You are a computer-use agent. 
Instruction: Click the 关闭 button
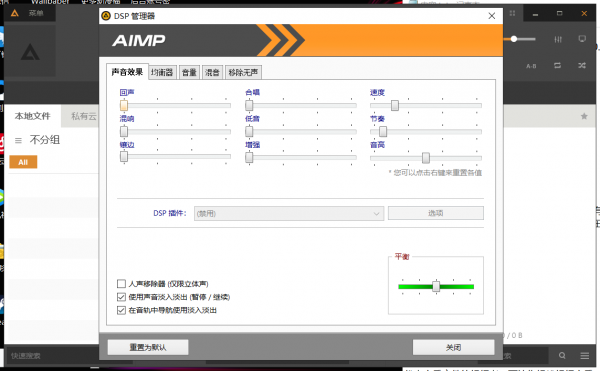453,347
